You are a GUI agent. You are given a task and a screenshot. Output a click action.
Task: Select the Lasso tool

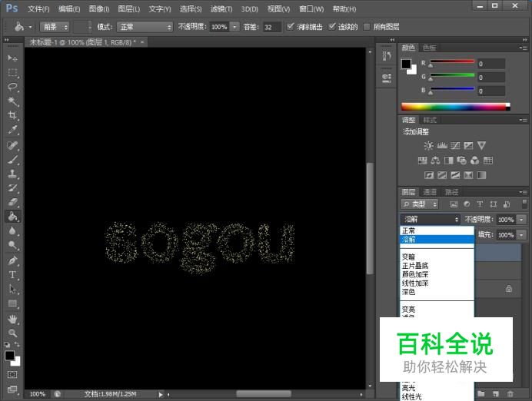point(12,87)
